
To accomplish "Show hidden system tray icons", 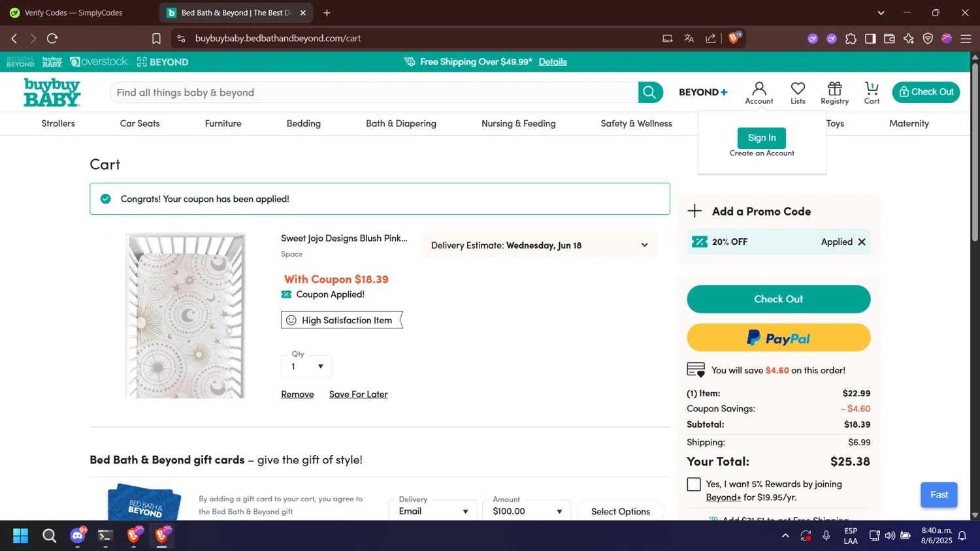I will 785,536.
